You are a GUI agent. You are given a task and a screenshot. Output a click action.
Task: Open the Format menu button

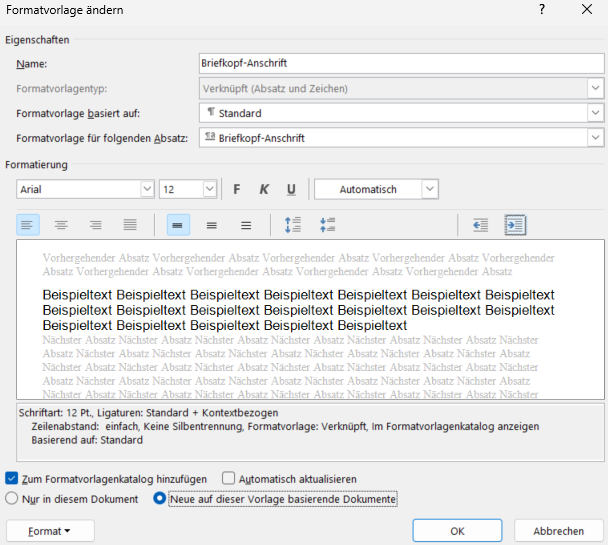[49, 531]
